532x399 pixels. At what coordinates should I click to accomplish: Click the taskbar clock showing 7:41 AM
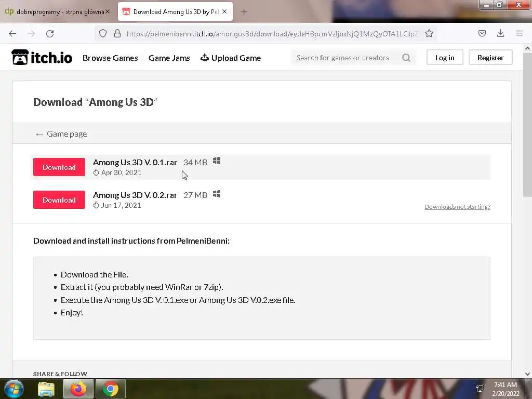[506, 389]
